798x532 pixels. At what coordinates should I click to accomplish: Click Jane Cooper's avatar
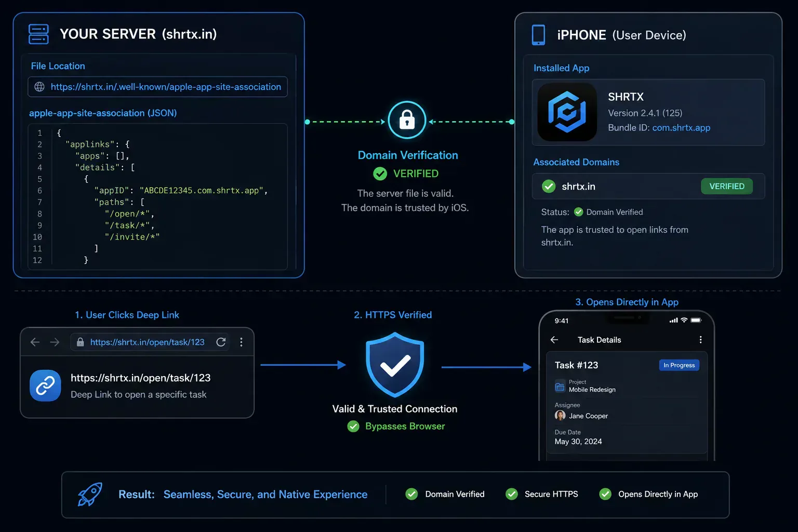click(560, 415)
